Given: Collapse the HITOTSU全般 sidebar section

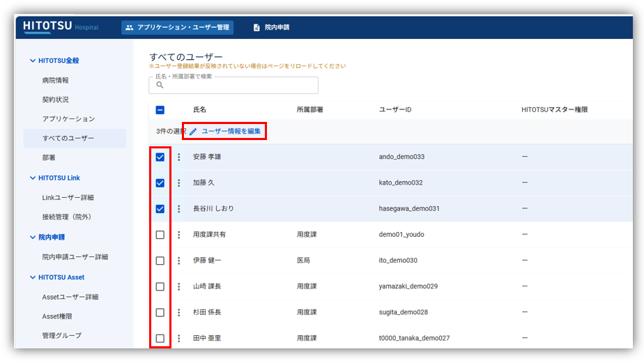Looking at the screenshot, I should coord(32,61).
